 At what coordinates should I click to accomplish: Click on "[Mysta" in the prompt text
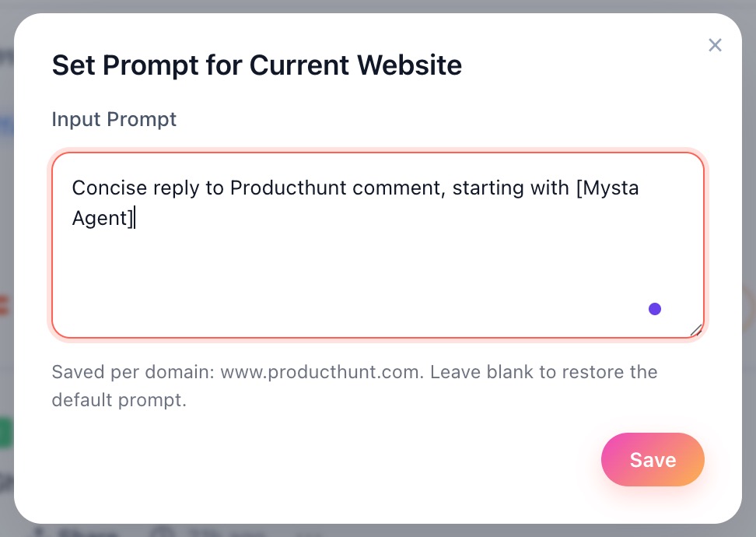coord(607,188)
